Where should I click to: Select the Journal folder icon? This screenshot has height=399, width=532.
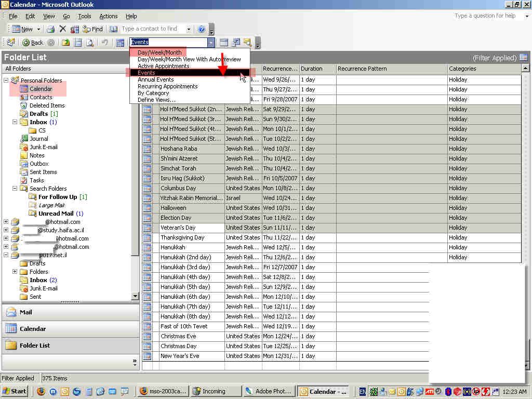pyautogui.click(x=24, y=139)
